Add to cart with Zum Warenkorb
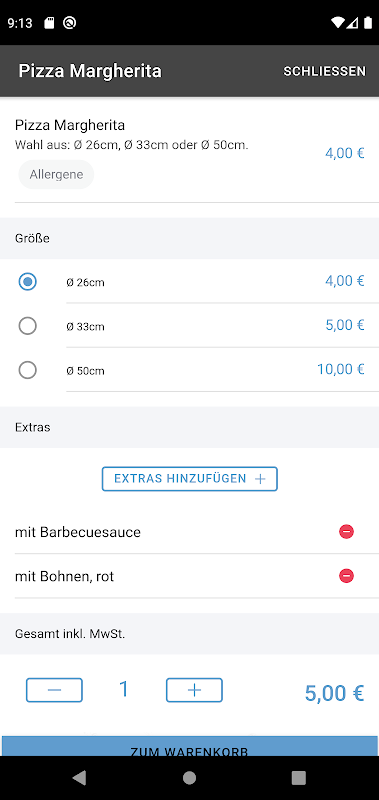This screenshot has width=379, height=800. (x=190, y=746)
